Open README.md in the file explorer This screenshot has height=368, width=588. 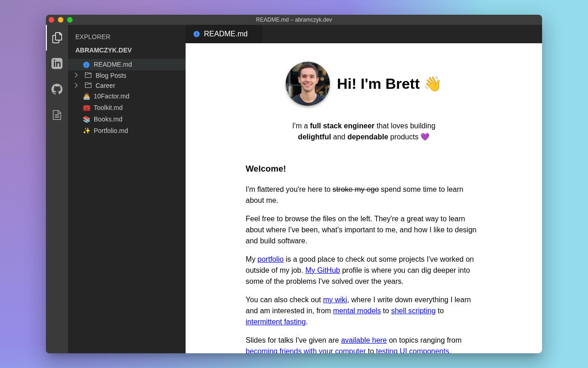(x=127, y=64)
